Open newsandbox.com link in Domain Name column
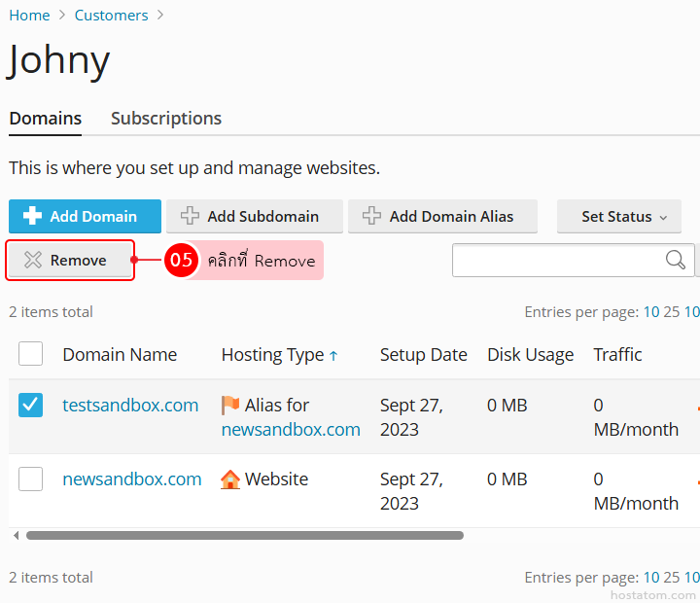700x603 pixels. click(x=132, y=479)
